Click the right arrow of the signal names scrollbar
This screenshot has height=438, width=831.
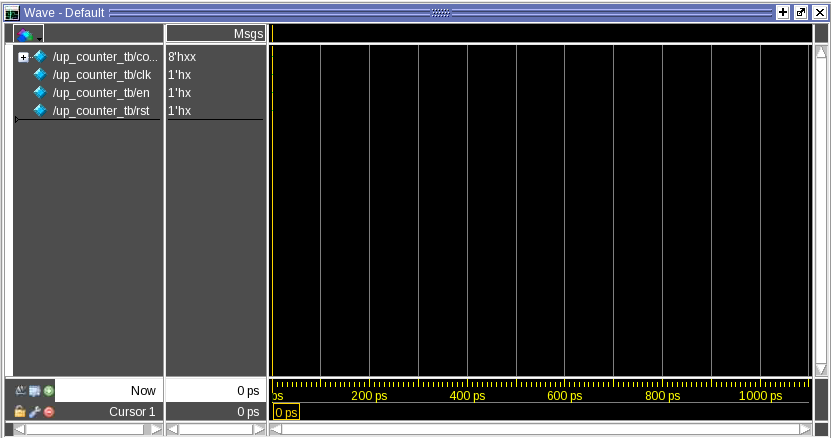click(x=156, y=430)
